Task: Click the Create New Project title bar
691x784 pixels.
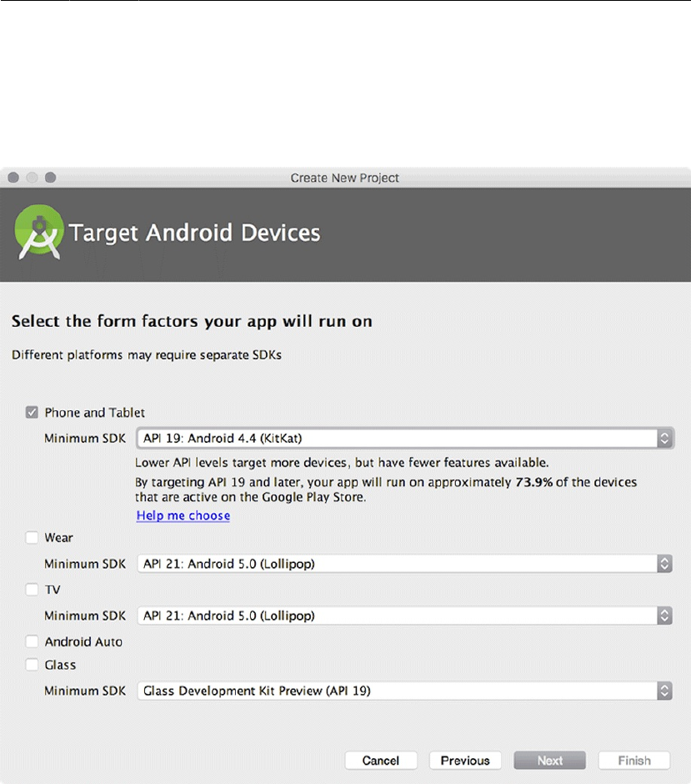Action: 345,178
